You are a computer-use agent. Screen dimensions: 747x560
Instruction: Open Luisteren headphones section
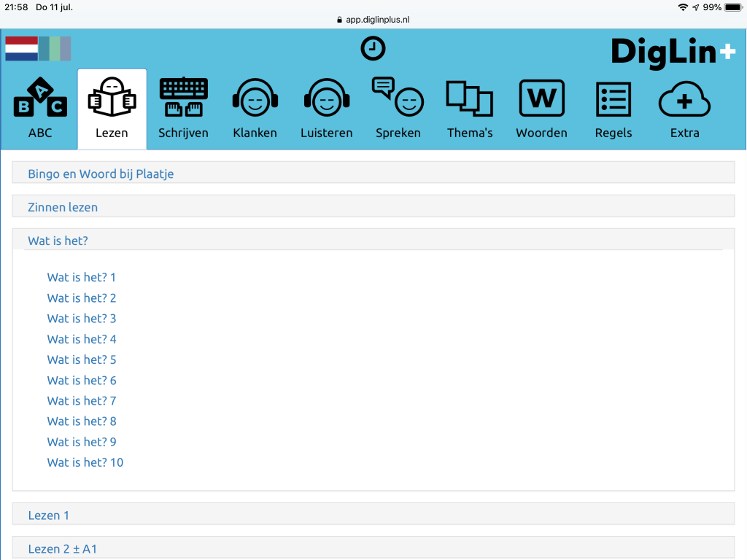[x=326, y=108]
